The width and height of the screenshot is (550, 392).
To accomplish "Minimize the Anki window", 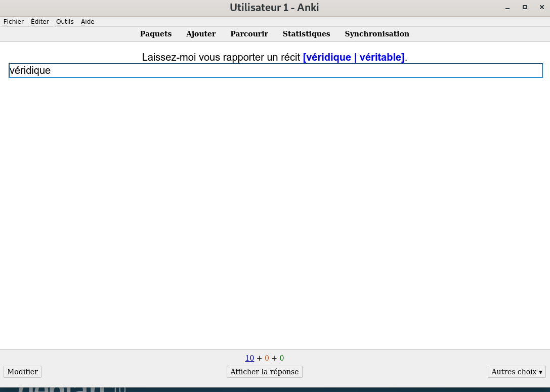I will 507,8.
